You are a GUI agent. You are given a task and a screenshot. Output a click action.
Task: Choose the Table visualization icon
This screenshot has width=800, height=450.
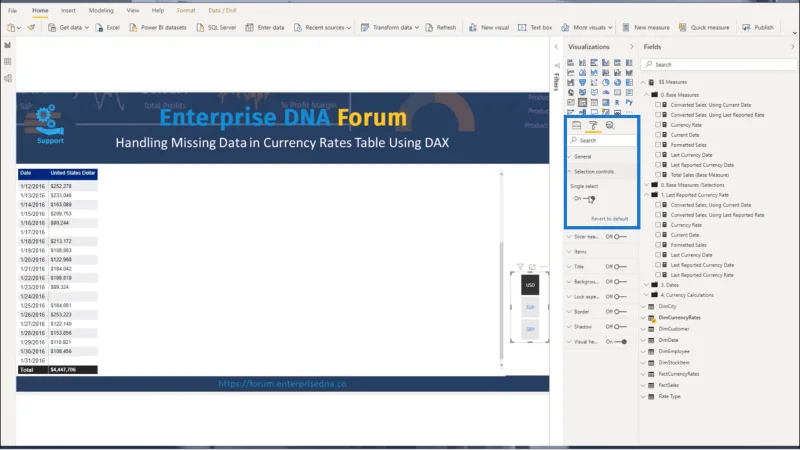(x=594, y=103)
